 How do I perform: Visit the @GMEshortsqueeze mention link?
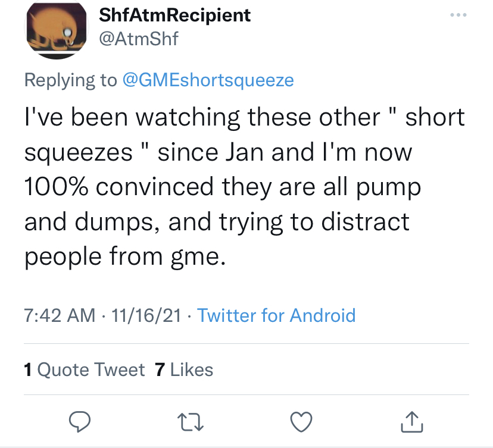207,80
